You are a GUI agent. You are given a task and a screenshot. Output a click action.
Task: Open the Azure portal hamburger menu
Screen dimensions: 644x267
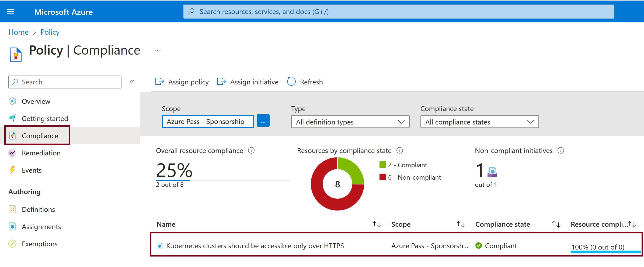pos(11,12)
